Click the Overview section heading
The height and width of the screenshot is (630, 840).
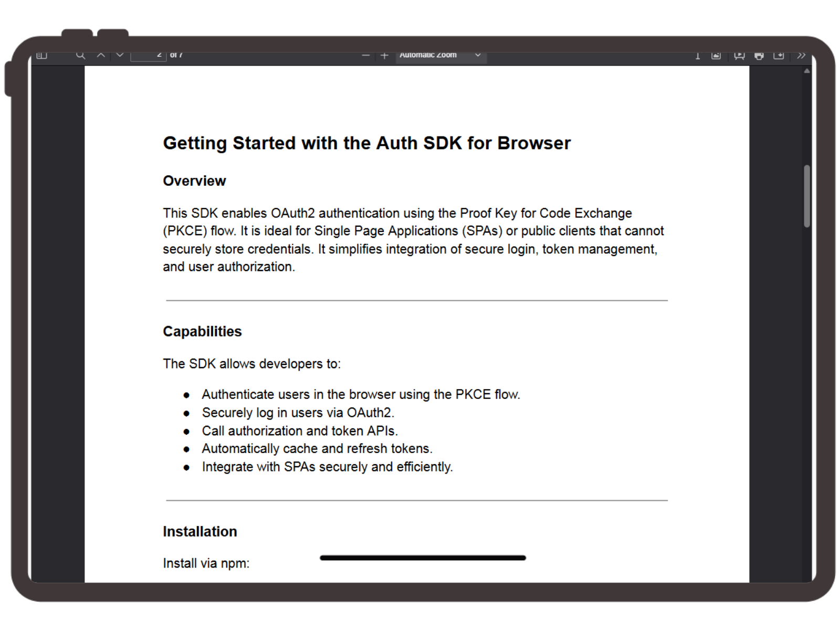(x=194, y=181)
